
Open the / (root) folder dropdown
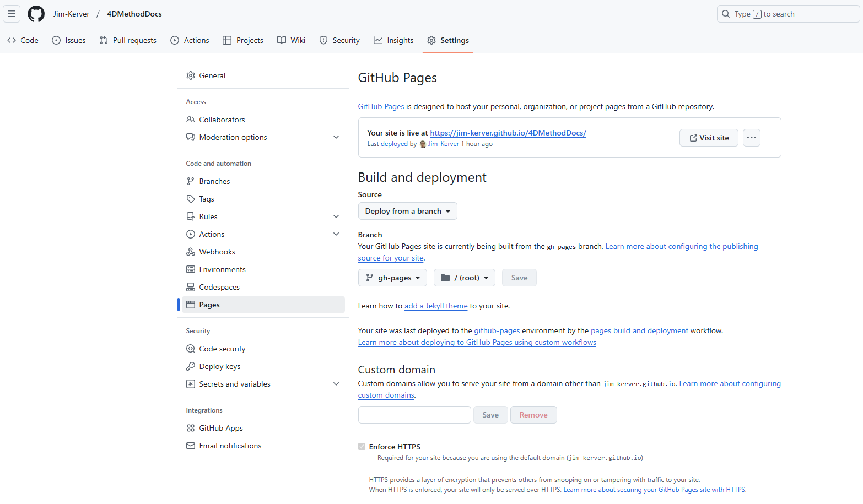pos(464,278)
